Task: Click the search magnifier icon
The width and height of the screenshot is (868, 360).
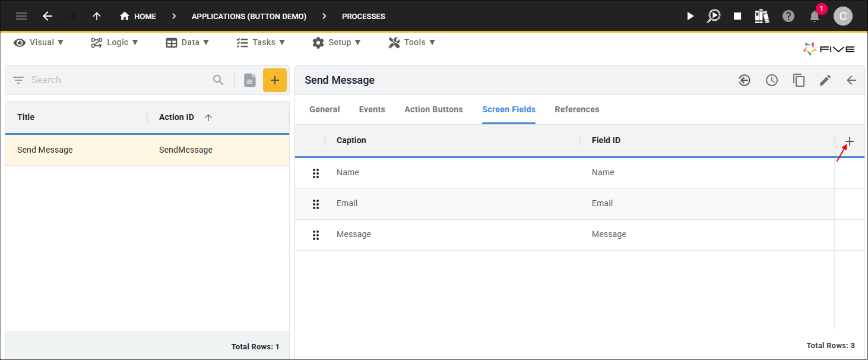Action: (x=218, y=80)
